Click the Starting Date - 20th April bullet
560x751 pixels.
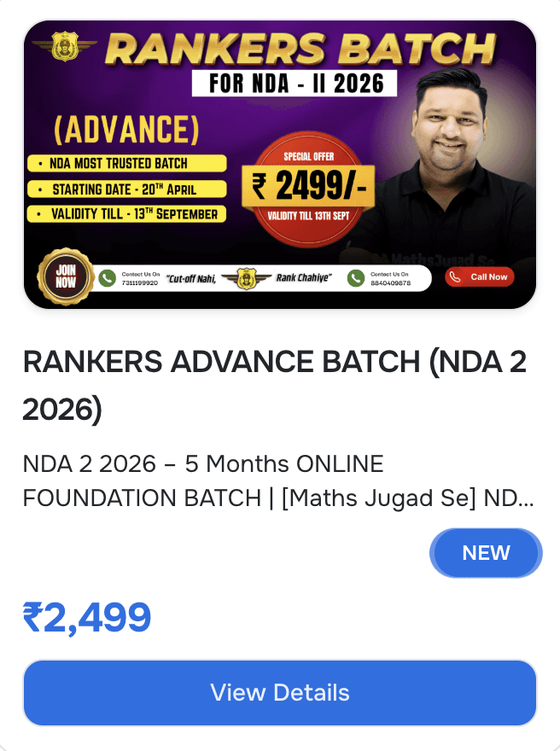(x=127, y=189)
